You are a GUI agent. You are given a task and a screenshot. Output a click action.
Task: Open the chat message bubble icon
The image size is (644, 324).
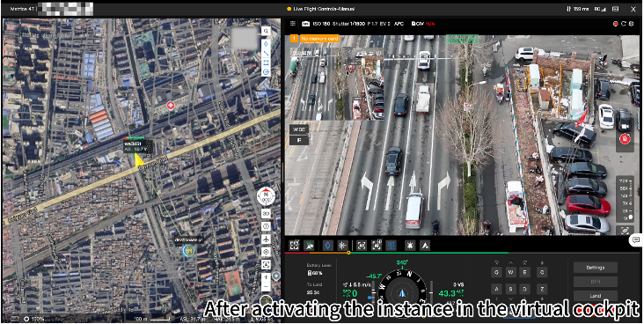[636, 240]
